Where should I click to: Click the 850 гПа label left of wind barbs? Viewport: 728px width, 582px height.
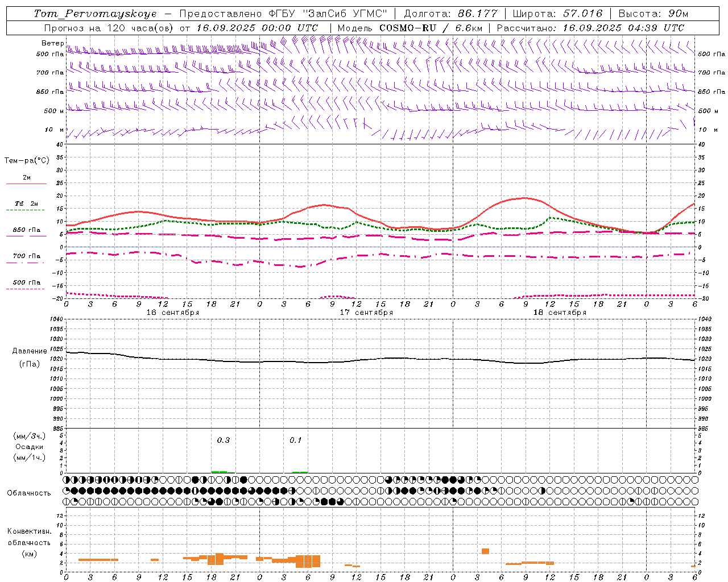click(50, 92)
